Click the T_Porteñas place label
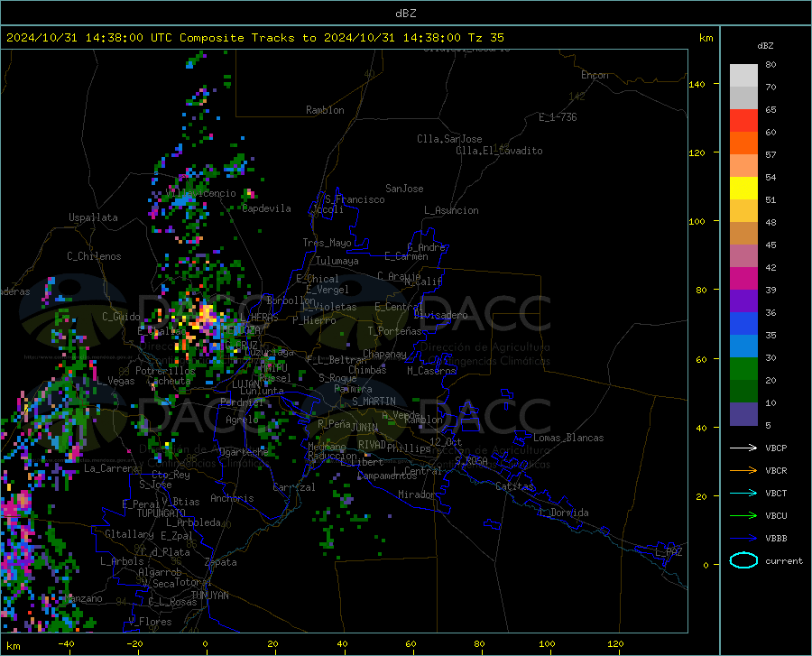 tap(394, 331)
